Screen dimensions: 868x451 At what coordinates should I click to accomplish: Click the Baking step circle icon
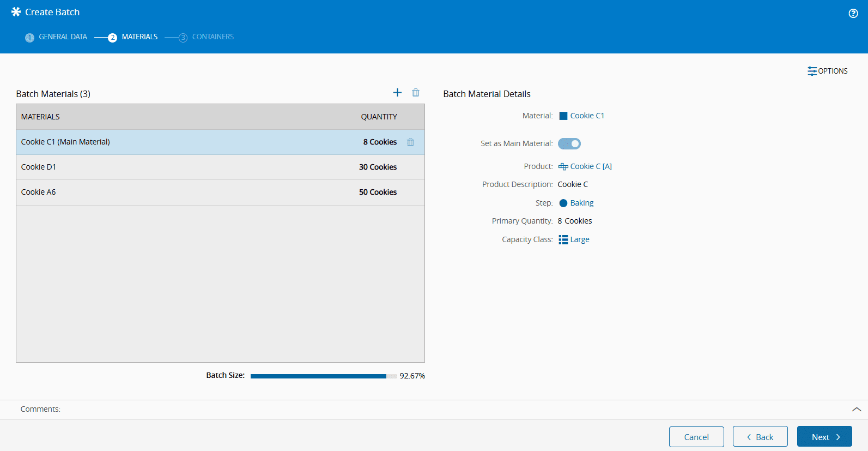tap(563, 203)
